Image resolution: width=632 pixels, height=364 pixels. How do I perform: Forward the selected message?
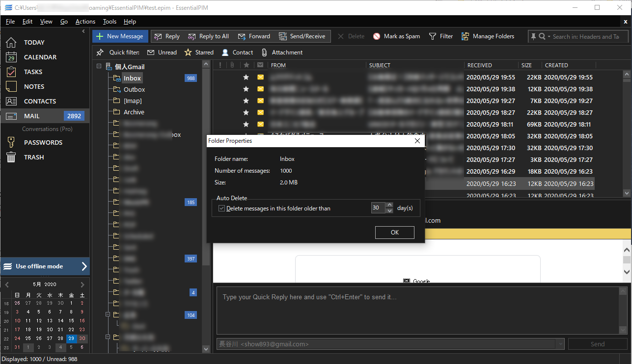click(x=254, y=36)
